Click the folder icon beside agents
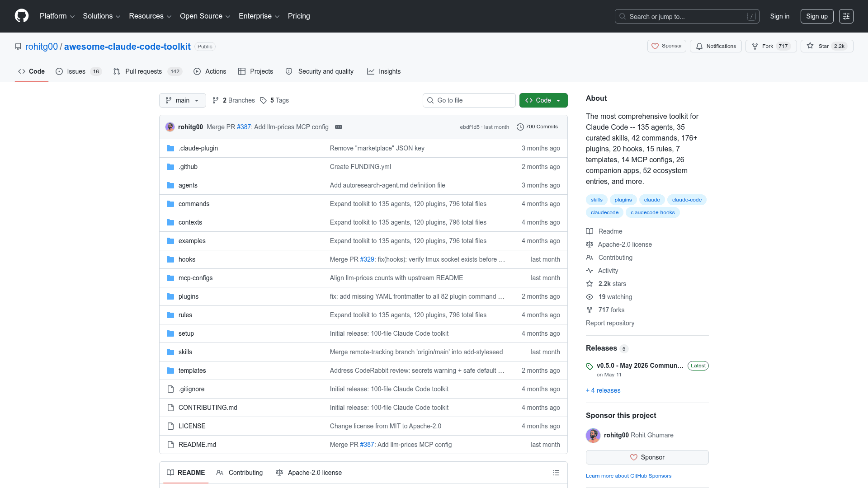Image resolution: width=868 pixels, height=488 pixels. click(x=170, y=185)
